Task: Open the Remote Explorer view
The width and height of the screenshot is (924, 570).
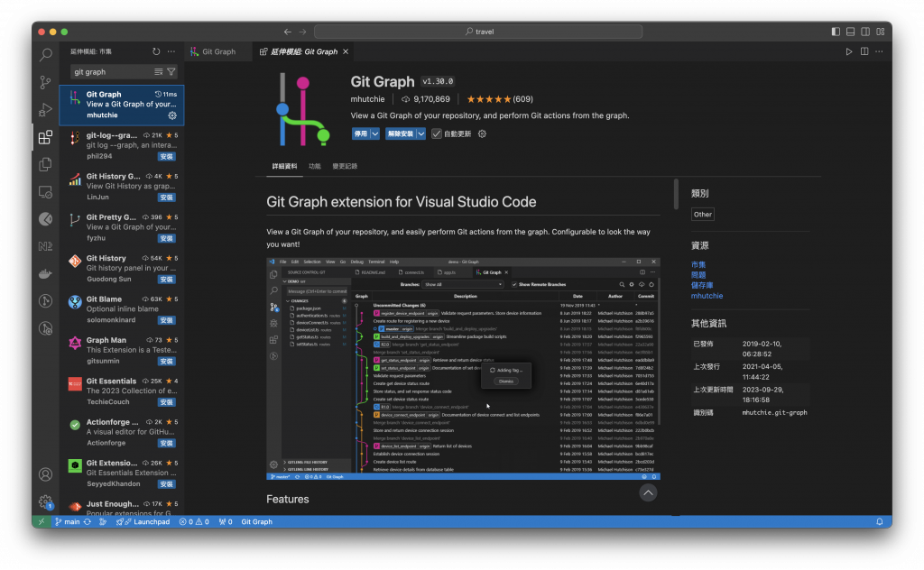Action: (x=45, y=192)
